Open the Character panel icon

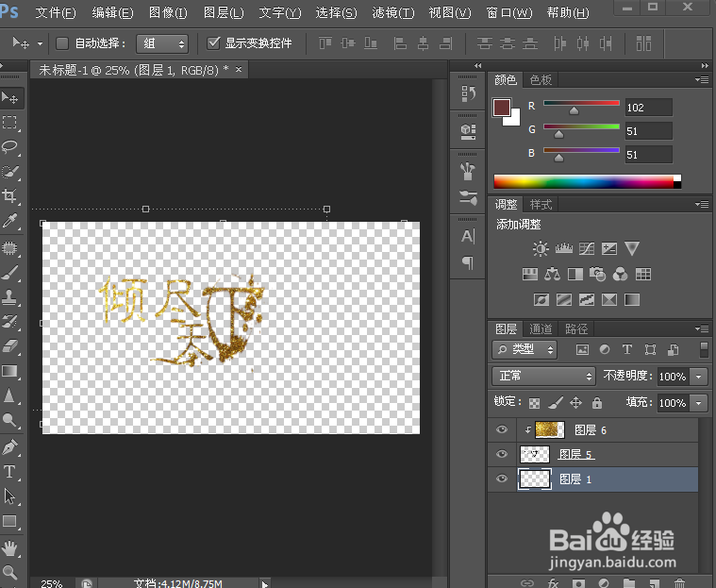[468, 236]
